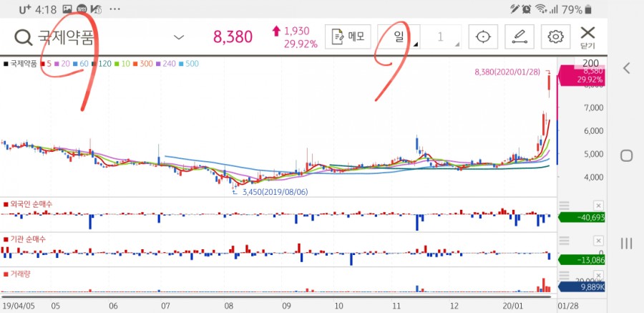Tap the 8,380(2020/01/28) high price marker
Viewport: 644px width, 313px height.
(x=508, y=72)
